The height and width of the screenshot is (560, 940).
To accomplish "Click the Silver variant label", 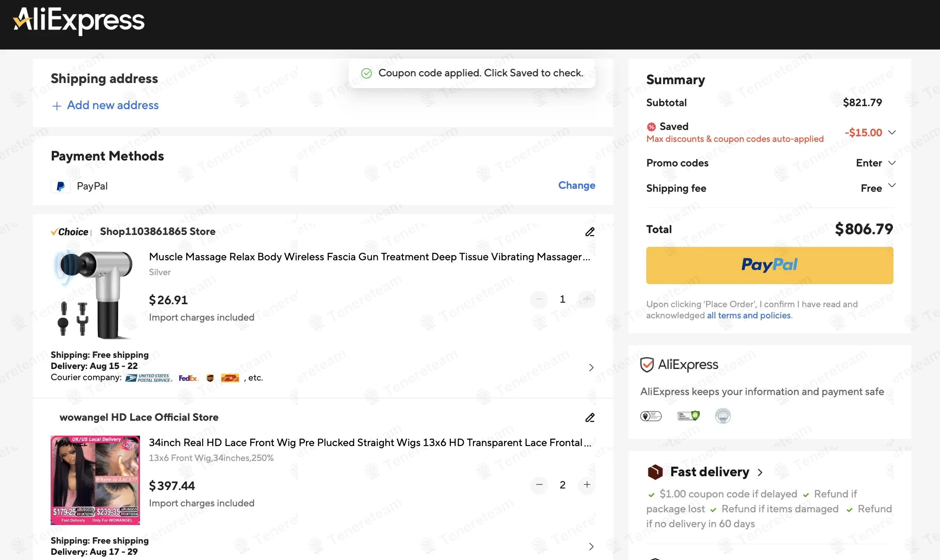I will [x=160, y=272].
